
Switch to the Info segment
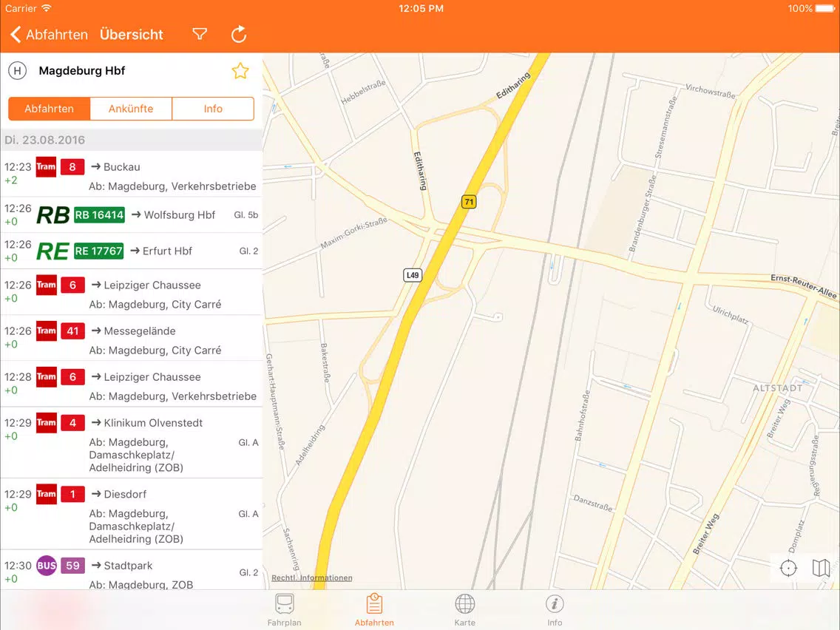[x=213, y=109]
